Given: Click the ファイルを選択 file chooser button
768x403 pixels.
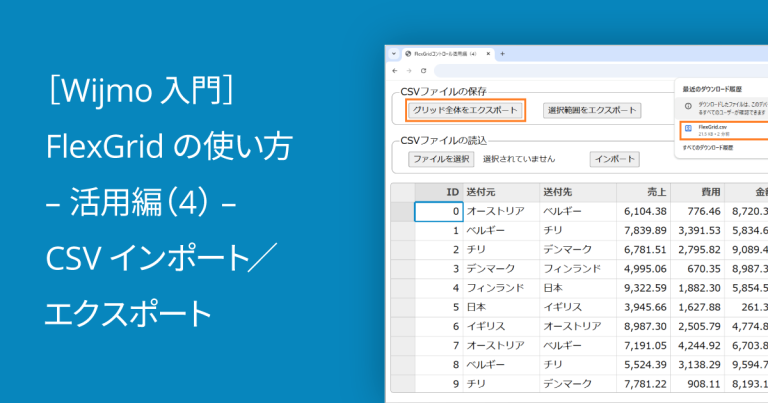Looking at the screenshot, I should pos(441,159).
